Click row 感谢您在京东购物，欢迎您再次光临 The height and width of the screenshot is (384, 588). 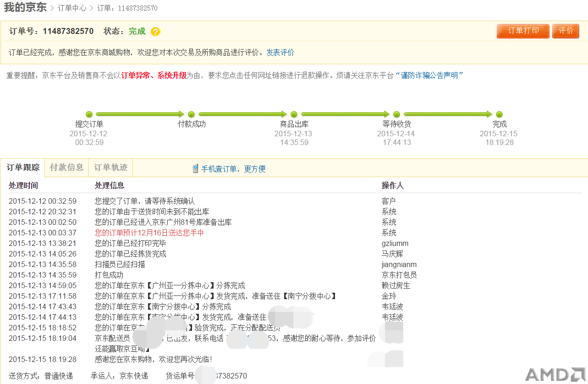[154, 359]
